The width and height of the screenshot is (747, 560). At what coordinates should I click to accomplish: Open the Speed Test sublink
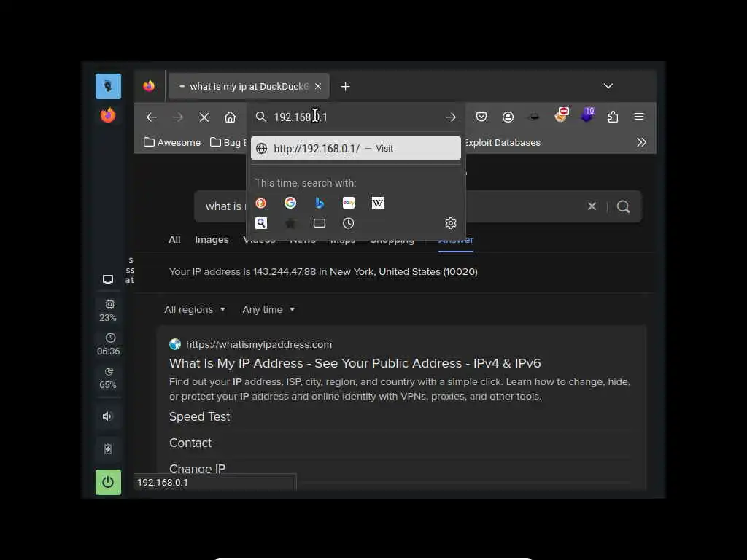[x=200, y=416]
